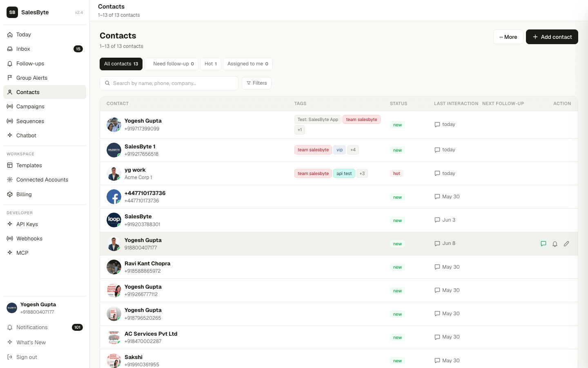Click the 101 notifications badge
Viewport: 588px width, 368px height.
(78, 328)
